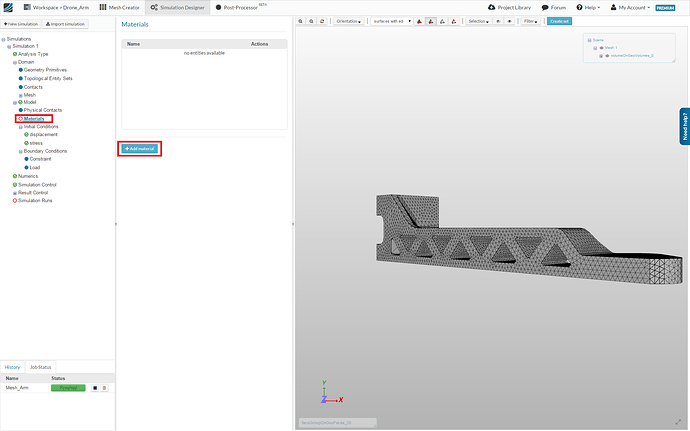Expand the Filter dropdown
Viewport: 690px width, 431px height.
pyautogui.click(x=530, y=21)
